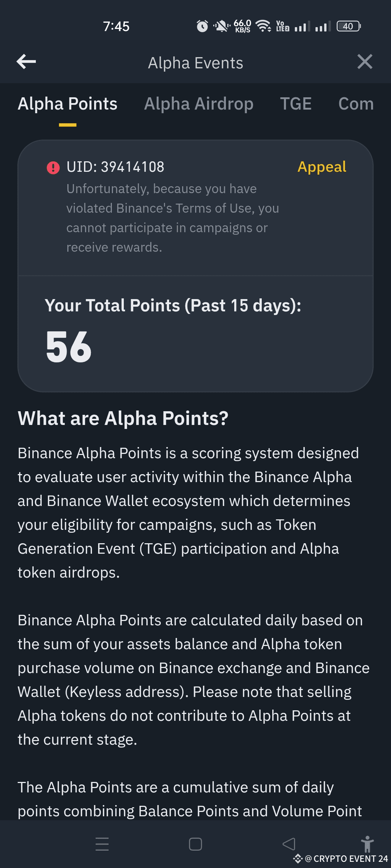Tap the Wi-Fi status icon
The image size is (391, 868).
263,26
